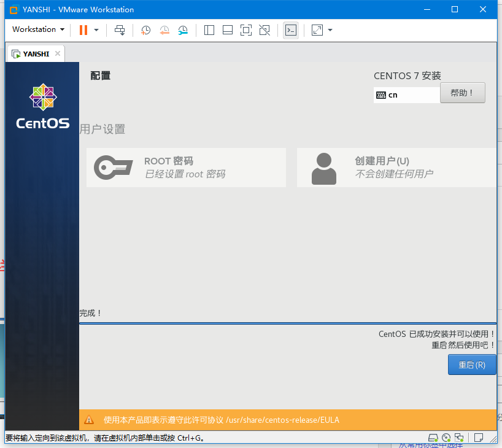Open the snapshot manager
The height and width of the screenshot is (448, 502).
(x=183, y=30)
